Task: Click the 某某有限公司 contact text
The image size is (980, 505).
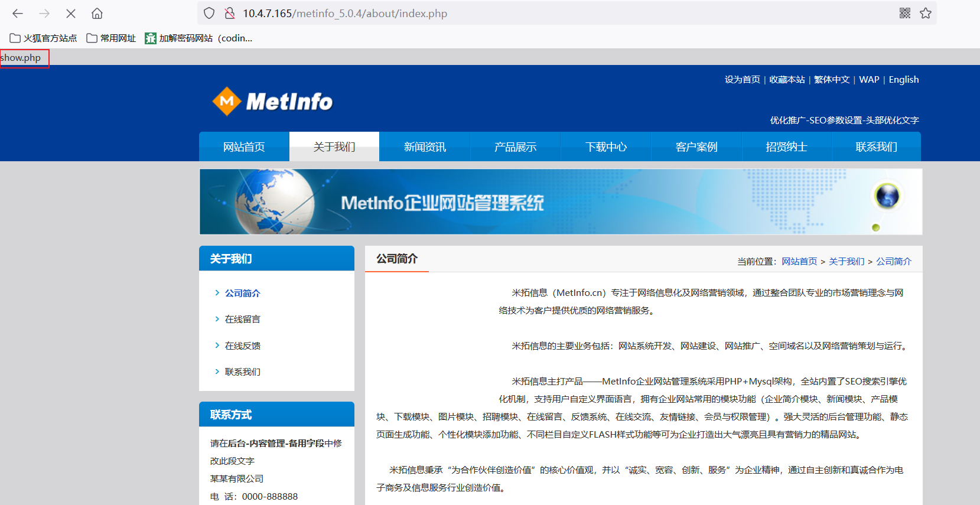Action: click(x=237, y=478)
